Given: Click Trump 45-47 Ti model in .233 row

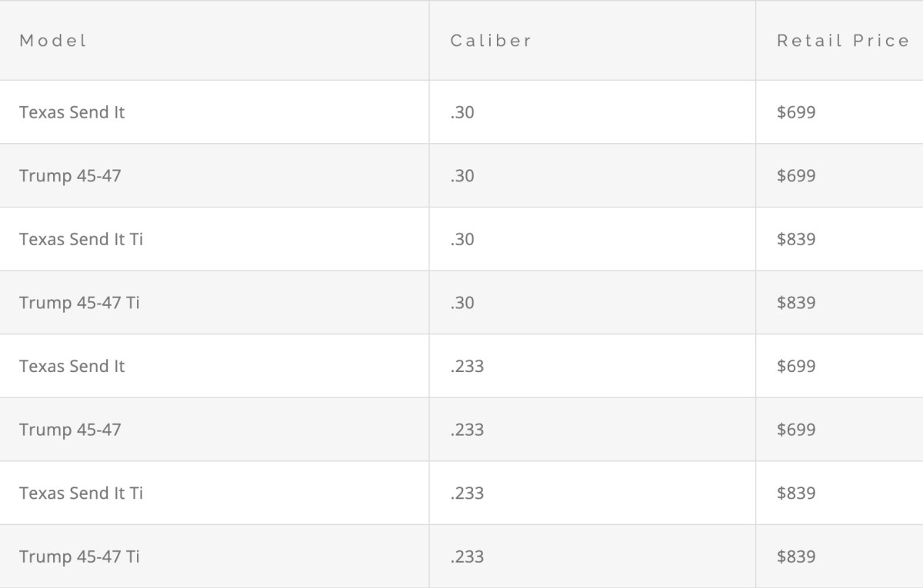Looking at the screenshot, I should (x=79, y=556).
